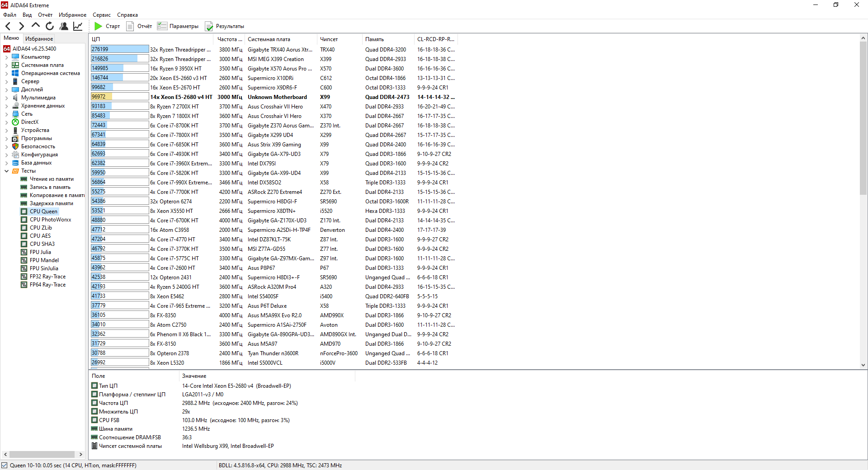Screen dimensions: 868x470
Task: Select the highlighted 96972 score bar
Action: click(x=120, y=97)
